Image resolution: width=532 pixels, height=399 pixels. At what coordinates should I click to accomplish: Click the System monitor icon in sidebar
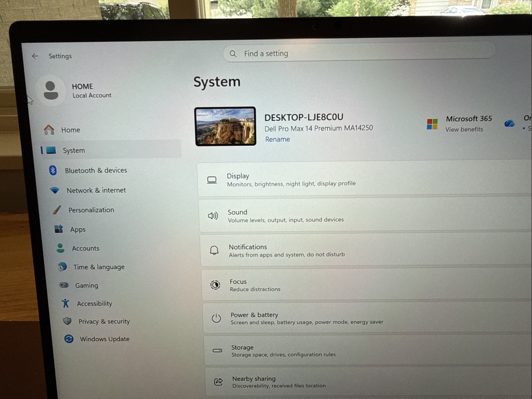coord(51,150)
